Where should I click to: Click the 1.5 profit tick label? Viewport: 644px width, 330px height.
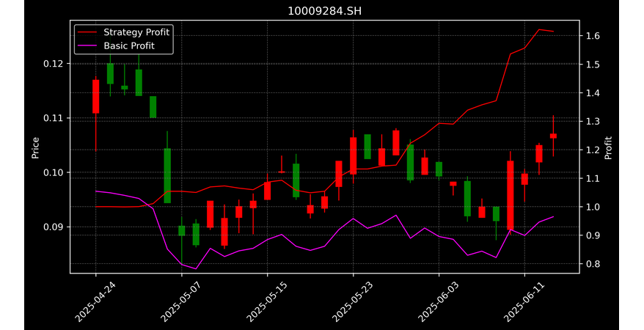[592, 65]
